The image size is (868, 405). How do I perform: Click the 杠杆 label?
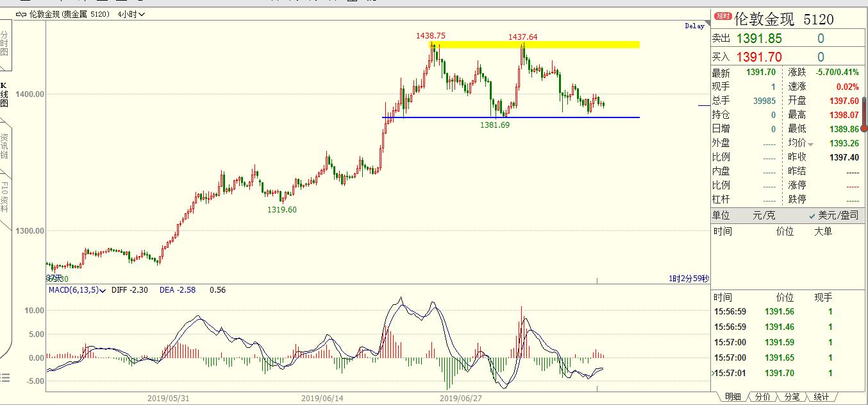pos(721,200)
